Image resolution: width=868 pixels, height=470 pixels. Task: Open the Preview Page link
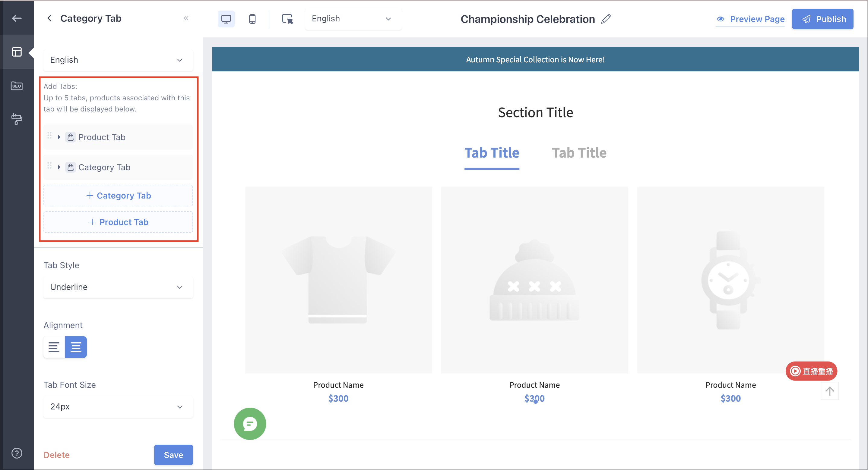[x=750, y=19]
